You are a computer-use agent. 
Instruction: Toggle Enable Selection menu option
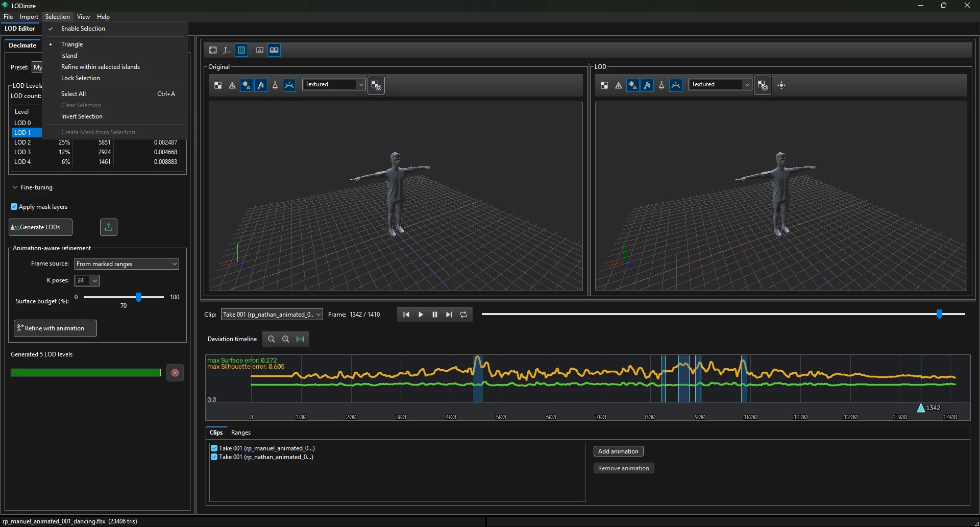(x=115, y=29)
